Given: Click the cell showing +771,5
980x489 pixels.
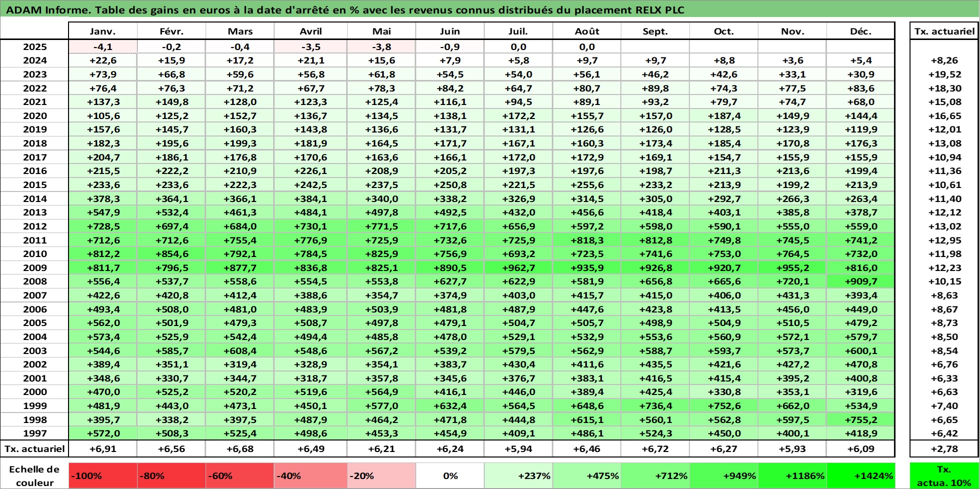Looking at the screenshot, I should point(381,226).
